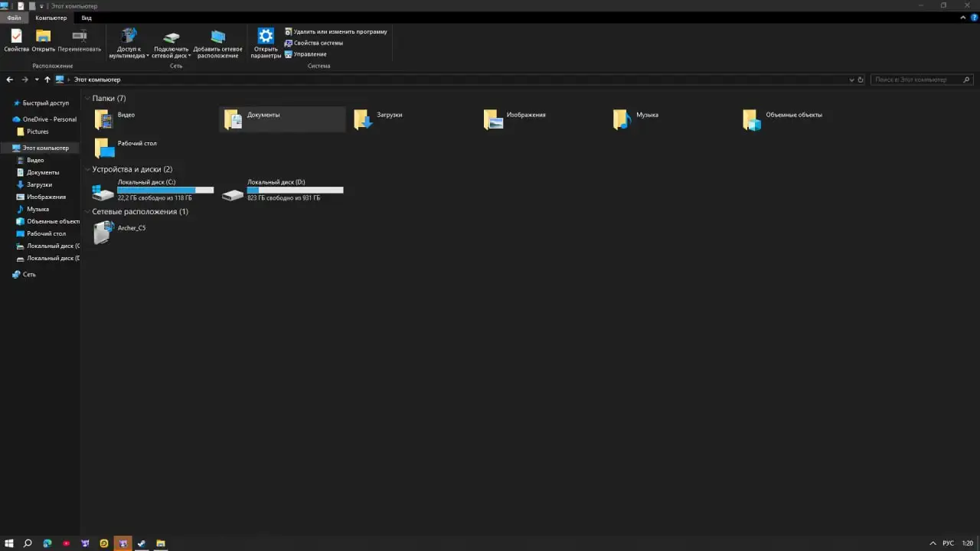Select the Локальный диск (C:) drive icon
Viewport: 980px width, 551px height.
[x=103, y=191]
